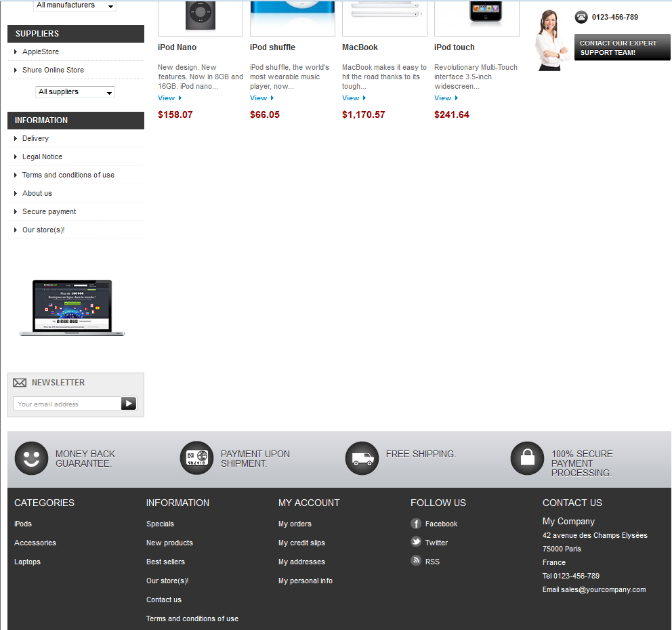The width and height of the screenshot is (672, 630).
Task: Click the telephone icon beside 0123-456-789
Action: 581,17
